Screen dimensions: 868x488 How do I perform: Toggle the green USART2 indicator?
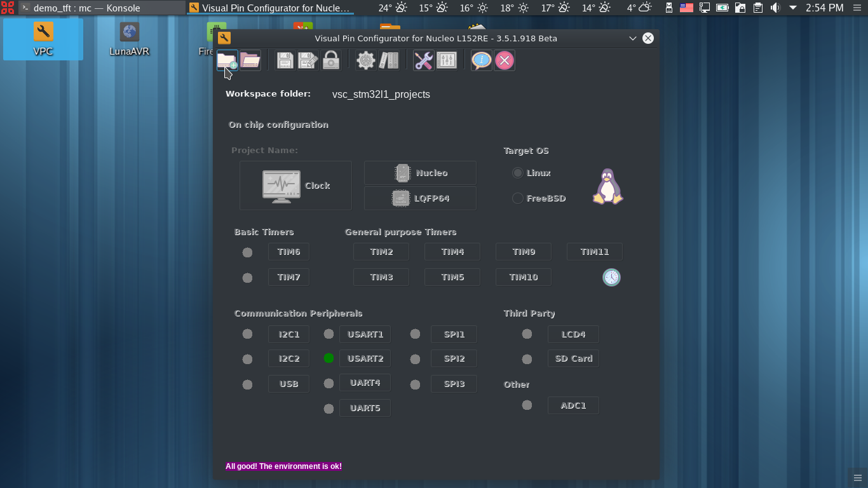(x=329, y=358)
